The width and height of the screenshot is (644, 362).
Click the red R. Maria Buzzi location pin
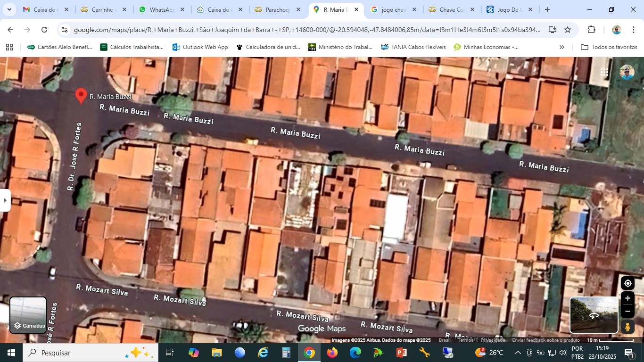click(x=81, y=95)
